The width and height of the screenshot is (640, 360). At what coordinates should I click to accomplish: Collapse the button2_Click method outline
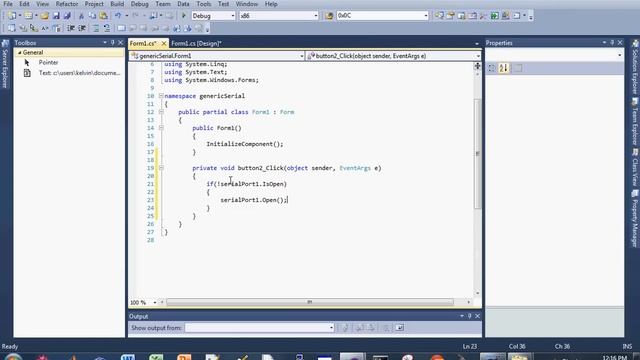tap(161, 168)
